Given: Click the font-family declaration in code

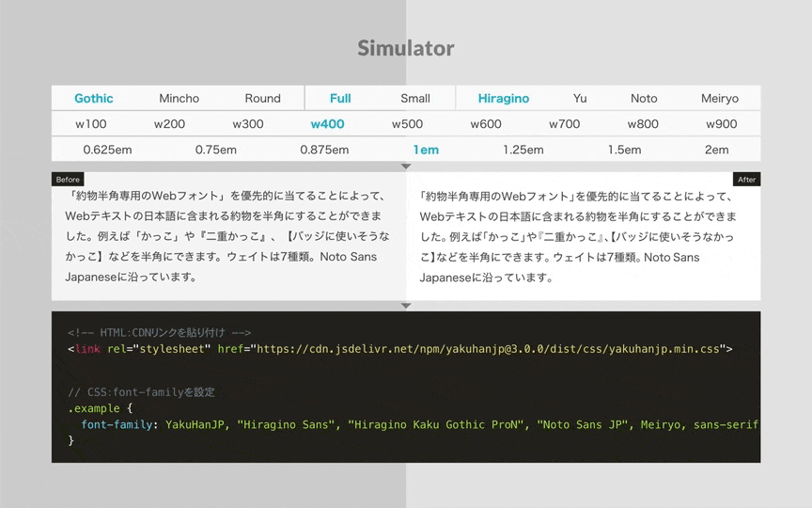Looking at the screenshot, I should 419,424.
